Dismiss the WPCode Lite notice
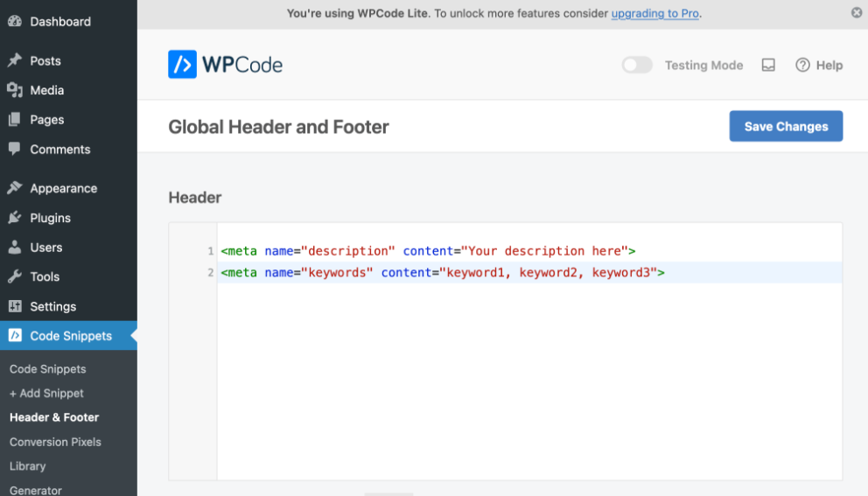868x496 pixels. 857,12
